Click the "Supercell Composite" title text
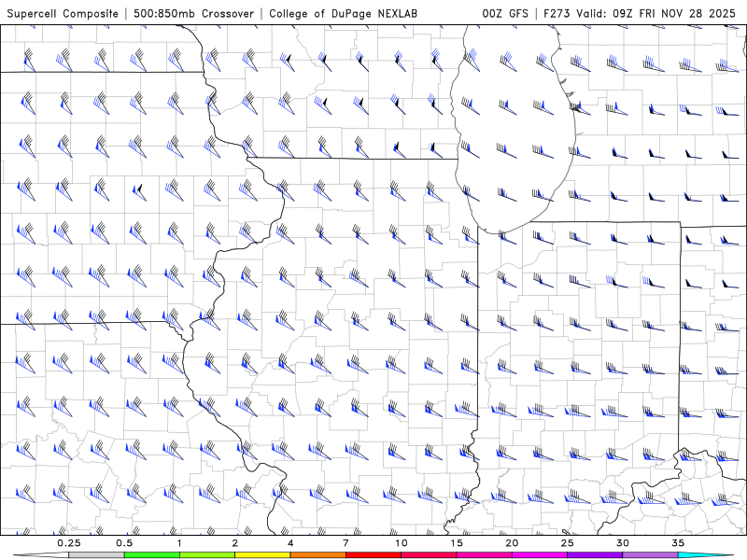 click(63, 13)
